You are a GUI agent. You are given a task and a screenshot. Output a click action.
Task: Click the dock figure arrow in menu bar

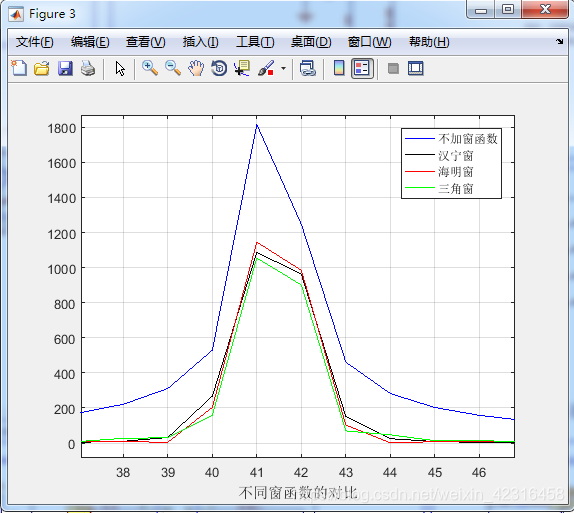[x=559, y=41]
